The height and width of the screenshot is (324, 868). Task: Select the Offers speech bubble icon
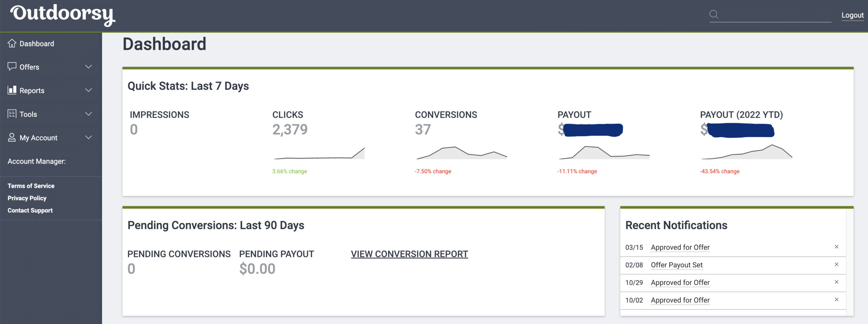(x=12, y=67)
